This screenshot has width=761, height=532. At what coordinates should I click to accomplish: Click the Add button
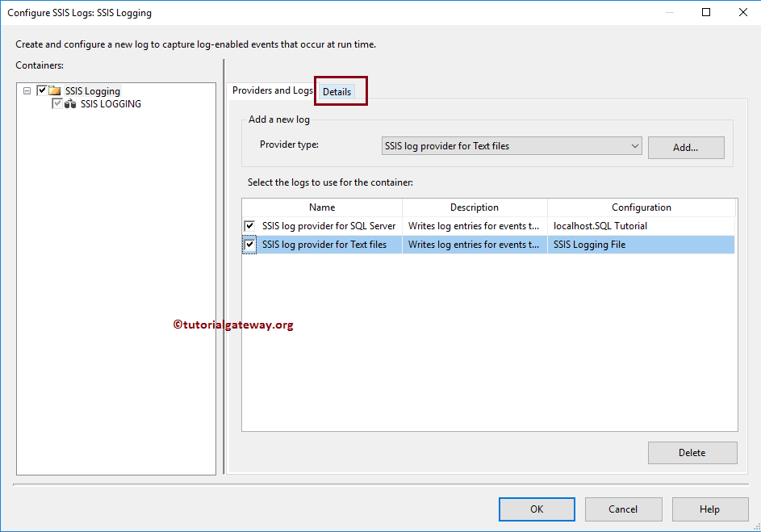pos(685,147)
